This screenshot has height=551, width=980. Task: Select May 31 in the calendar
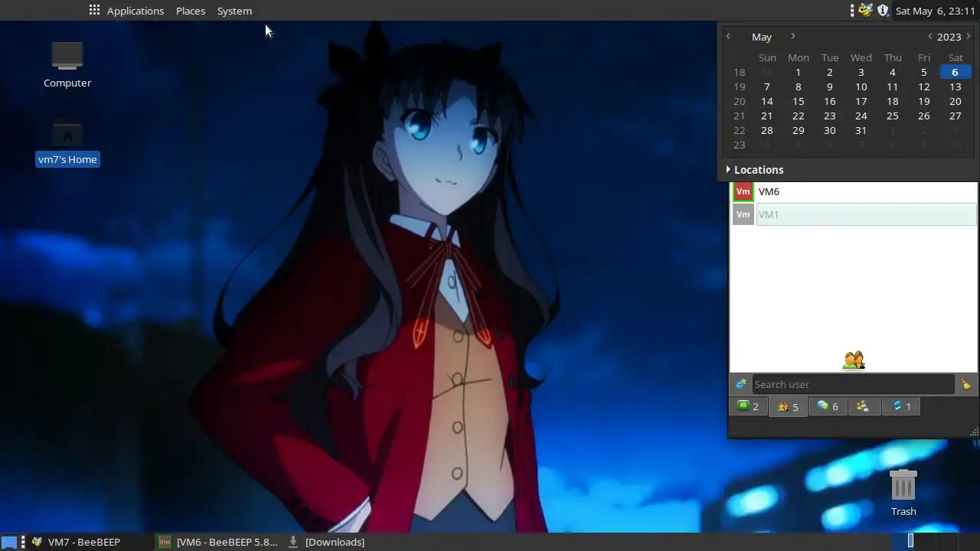(861, 130)
